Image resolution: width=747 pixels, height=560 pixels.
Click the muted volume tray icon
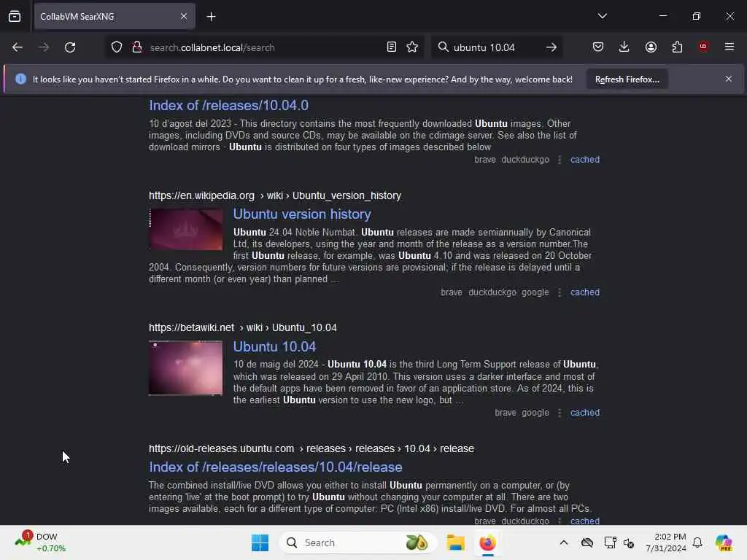click(x=629, y=542)
